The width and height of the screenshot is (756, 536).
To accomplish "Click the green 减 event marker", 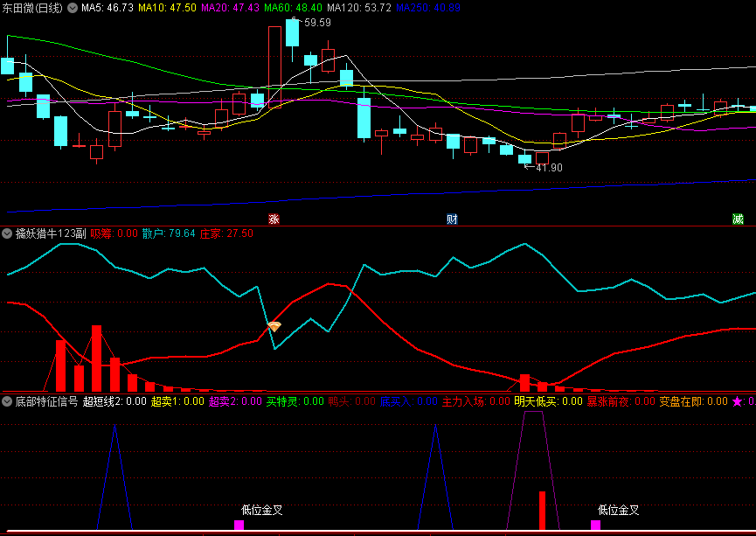I will [738, 219].
